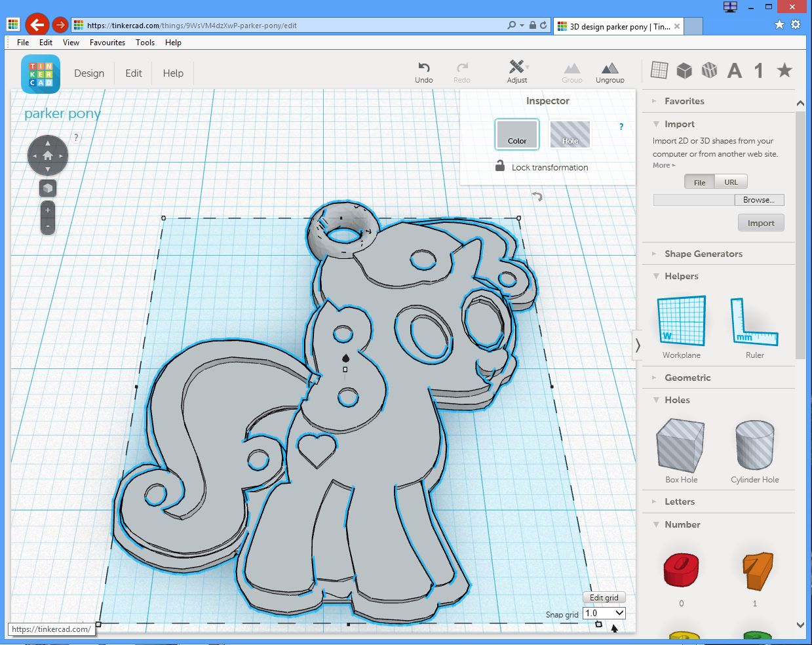
Task: Open the browser View menu
Action: [x=71, y=43]
